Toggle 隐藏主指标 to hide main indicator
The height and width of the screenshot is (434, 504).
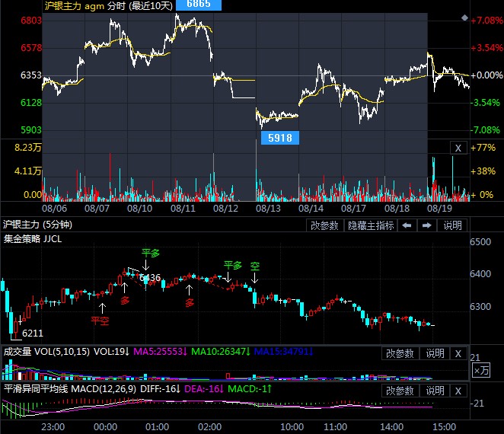[371, 225]
